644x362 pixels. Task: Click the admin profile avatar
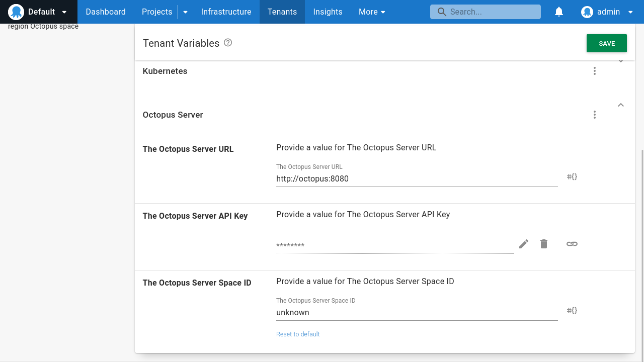587,12
